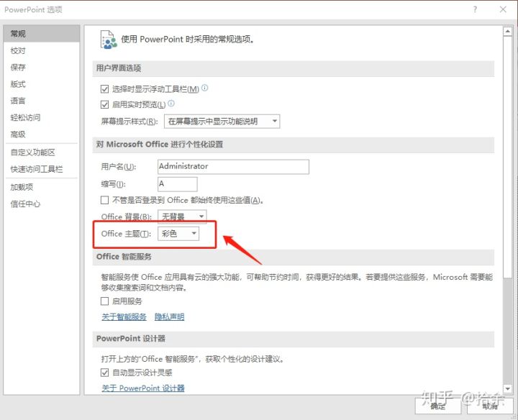Click the general options icon at top
This screenshot has width=518, height=420.
pos(109,40)
